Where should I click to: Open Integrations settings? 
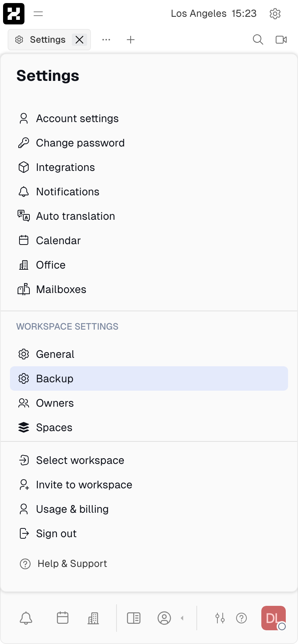[149, 167]
